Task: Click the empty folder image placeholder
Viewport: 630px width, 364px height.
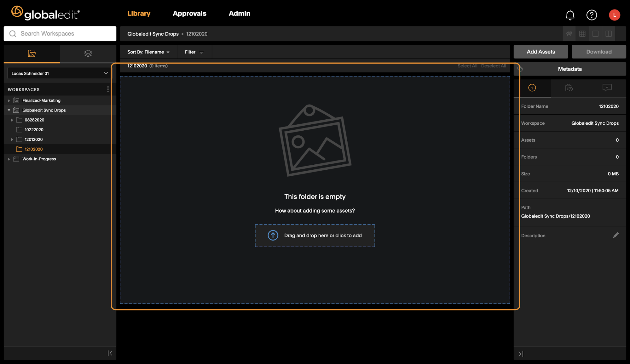Action: [x=315, y=140]
